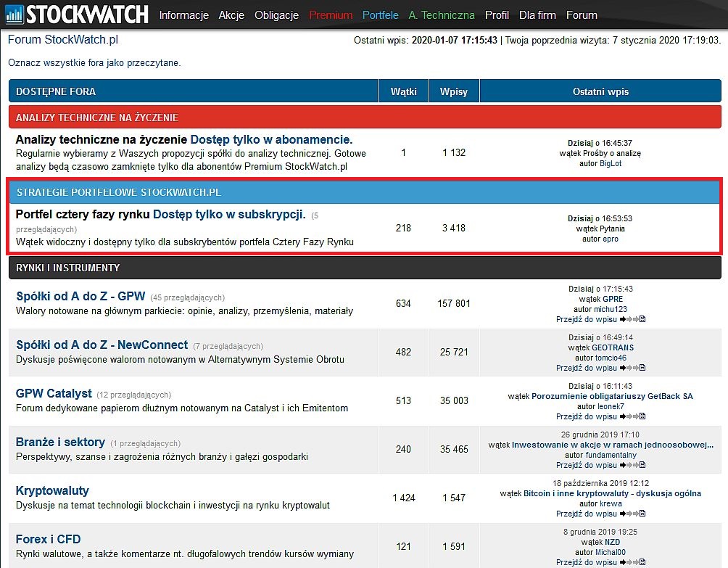Open Kryptowaluty forum
Screen dimensions: 728x568
coord(52,490)
